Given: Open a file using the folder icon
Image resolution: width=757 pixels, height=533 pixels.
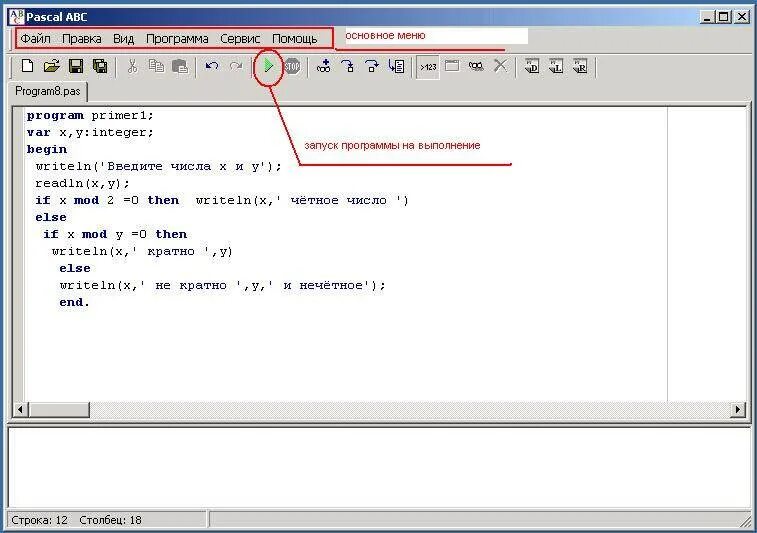Looking at the screenshot, I should pos(52,66).
